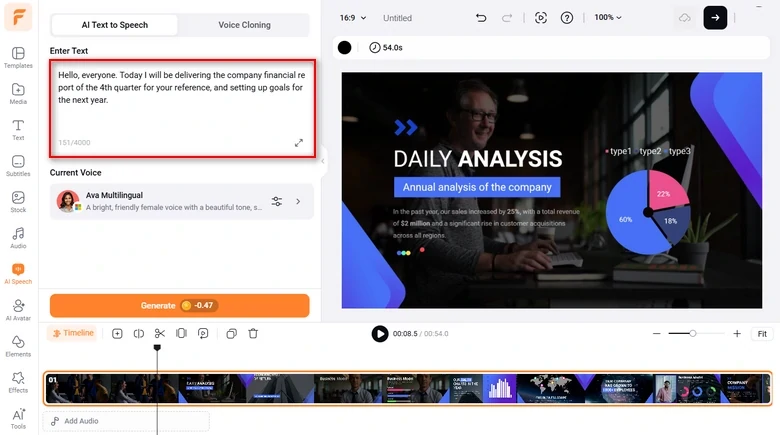Click the split clip icon in timeline toolbar
The width and height of the screenshot is (780, 435).
click(139, 333)
